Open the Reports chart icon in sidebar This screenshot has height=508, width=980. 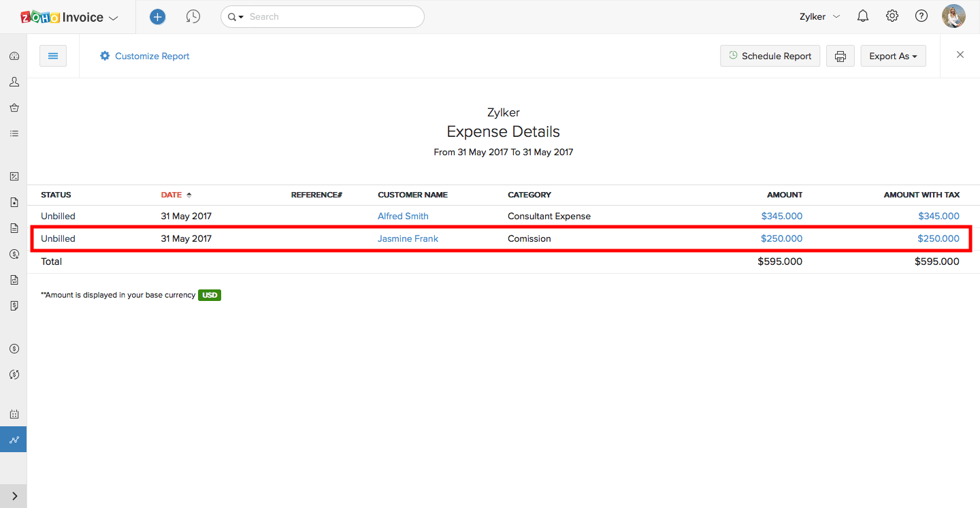pos(14,440)
